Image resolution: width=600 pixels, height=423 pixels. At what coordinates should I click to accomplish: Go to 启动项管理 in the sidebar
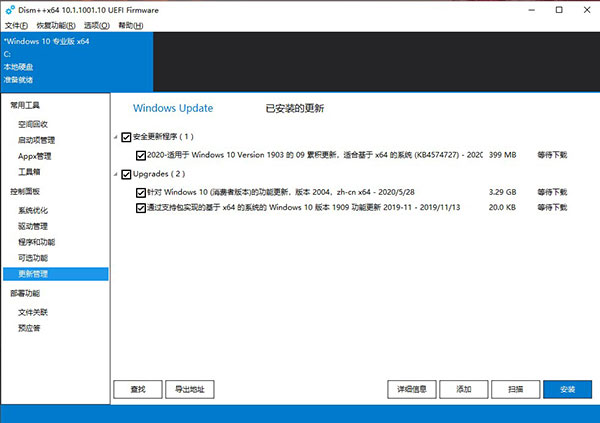(39, 140)
